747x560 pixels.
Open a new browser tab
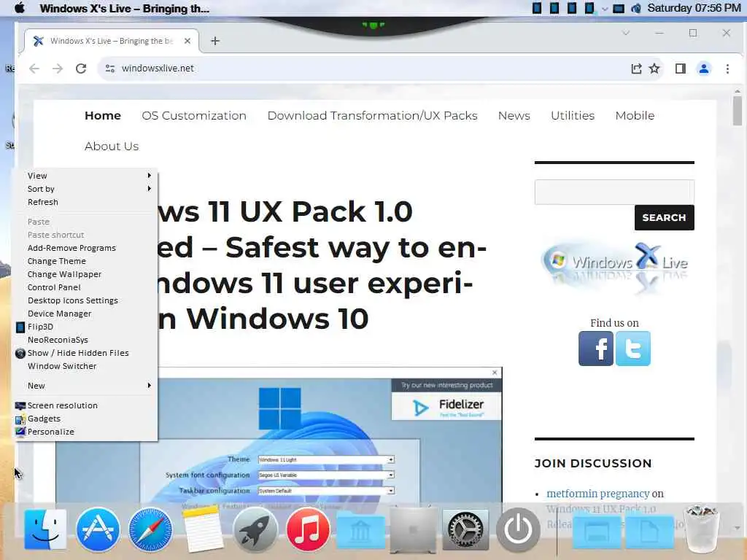[215, 41]
